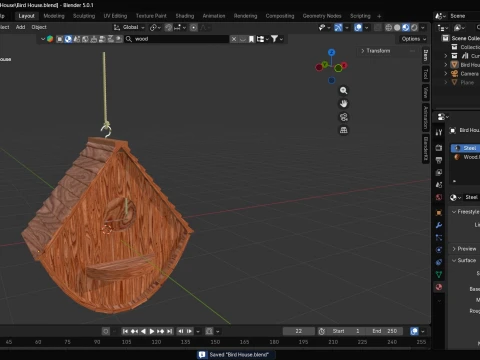Open the View Layer properties tab icon
This screenshot has width=480, height=360.
point(439,173)
